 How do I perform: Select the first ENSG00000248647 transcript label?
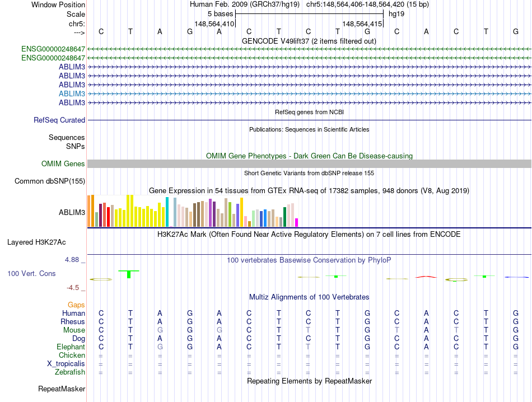[53, 49]
